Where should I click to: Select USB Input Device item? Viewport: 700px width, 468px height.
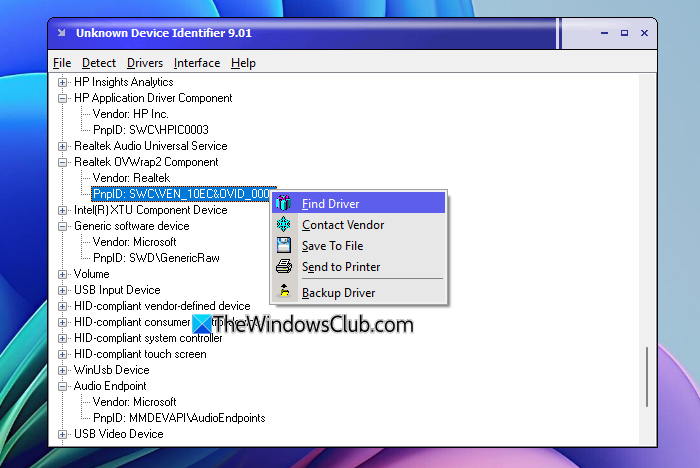coord(117,290)
